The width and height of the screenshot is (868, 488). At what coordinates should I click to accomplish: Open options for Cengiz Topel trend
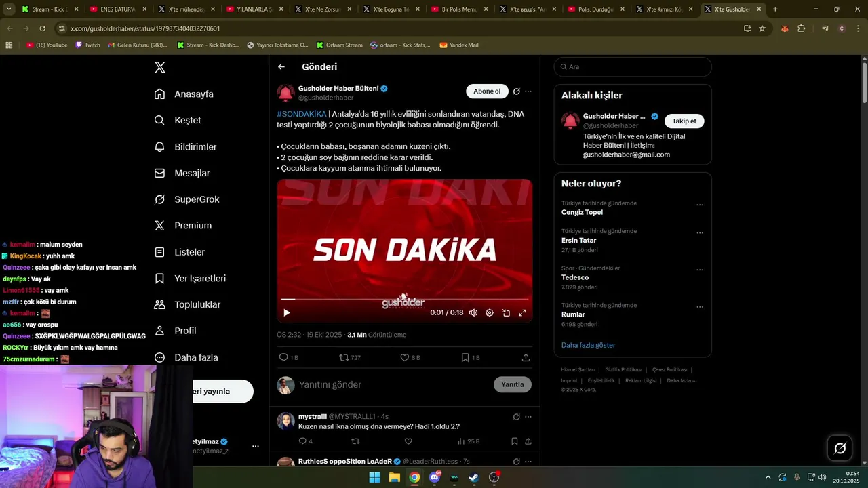(700, 205)
